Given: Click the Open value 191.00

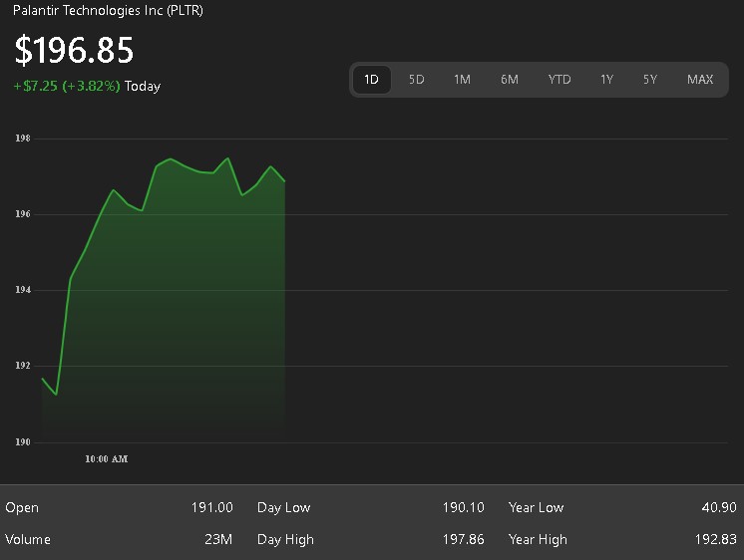Looking at the screenshot, I should click(211, 508).
